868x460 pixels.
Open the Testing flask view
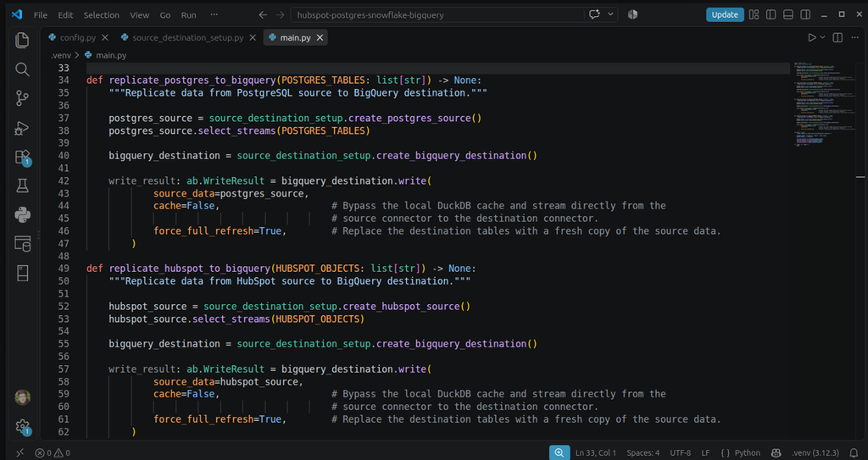22,186
